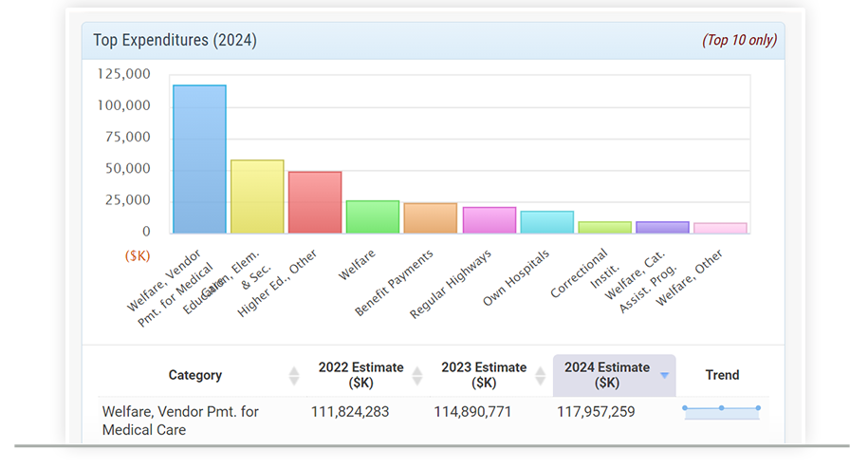The width and height of the screenshot is (868, 469).
Task: Select the orange Benefit Payments bar
Action: coord(431,218)
